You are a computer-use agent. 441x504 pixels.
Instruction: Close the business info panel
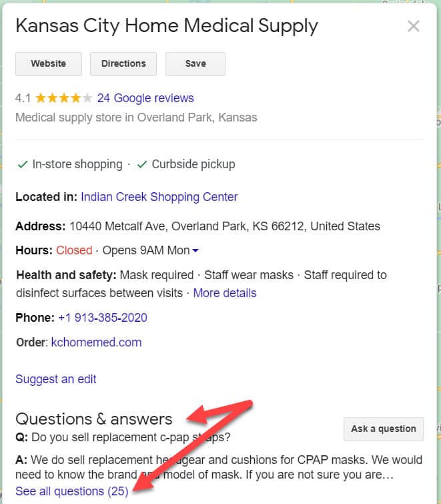click(414, 27)
